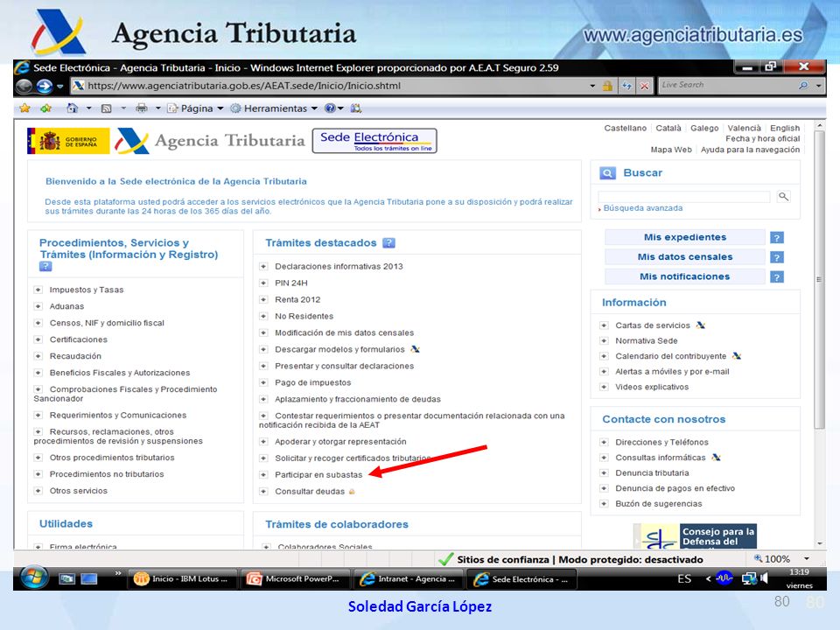This screenshot has height=630, width=840.
Task: Click the Gobierno de España logo
Action: coord(68,141)
